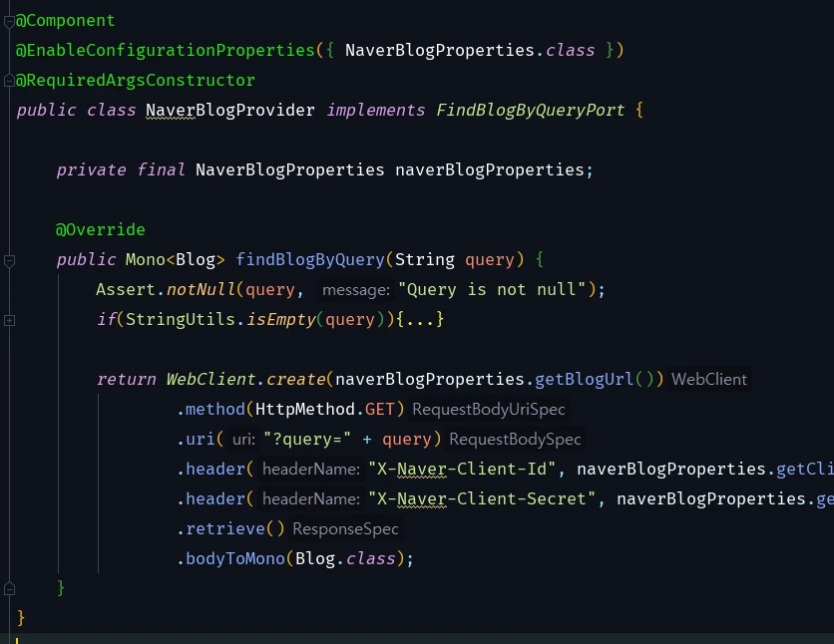The width and height of the screenshot is (834, 644).
Task: Click the "?query=" string literal
Action: [x=307, y=440]
